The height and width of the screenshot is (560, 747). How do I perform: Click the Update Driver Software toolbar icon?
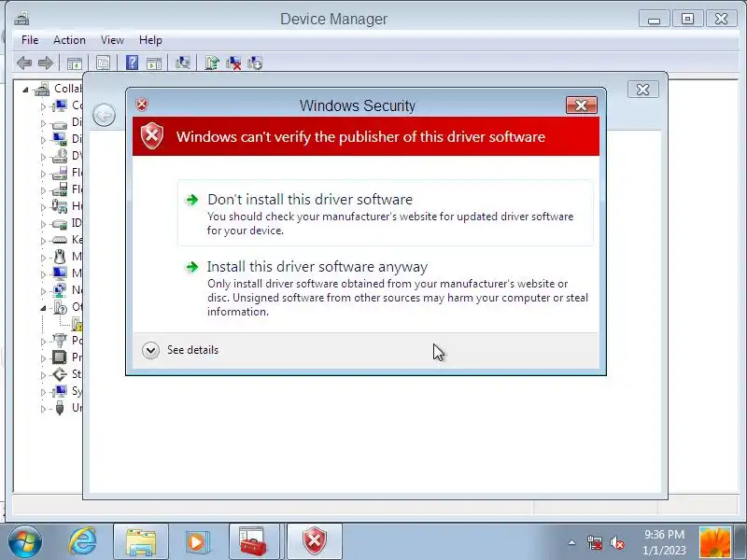[x=212, y=63]
